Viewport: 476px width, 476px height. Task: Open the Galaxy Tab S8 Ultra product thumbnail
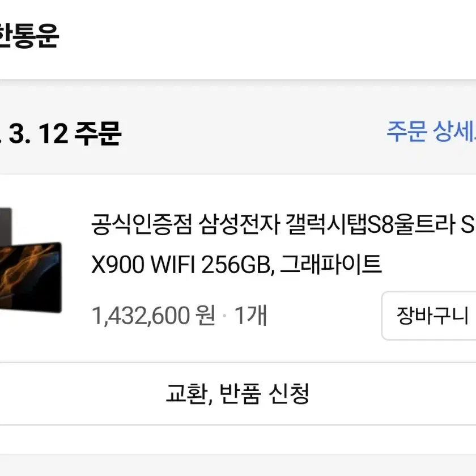(x=31, y=260)
